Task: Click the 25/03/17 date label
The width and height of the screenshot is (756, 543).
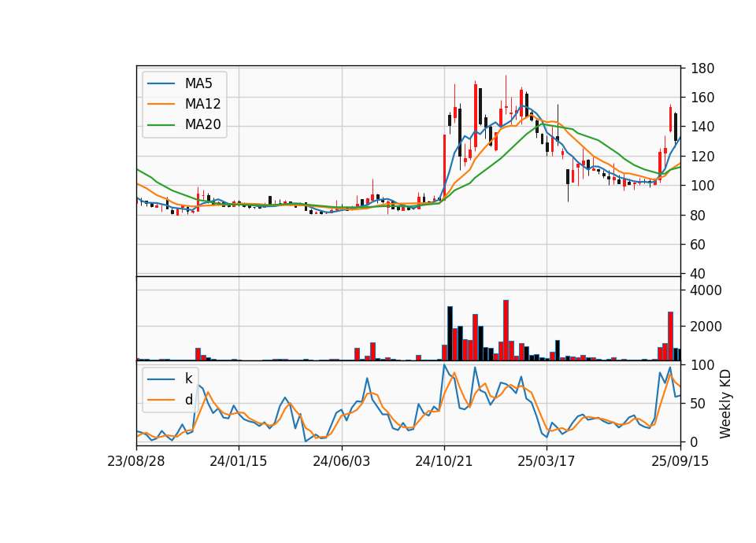Action: (x=547, y=461)
